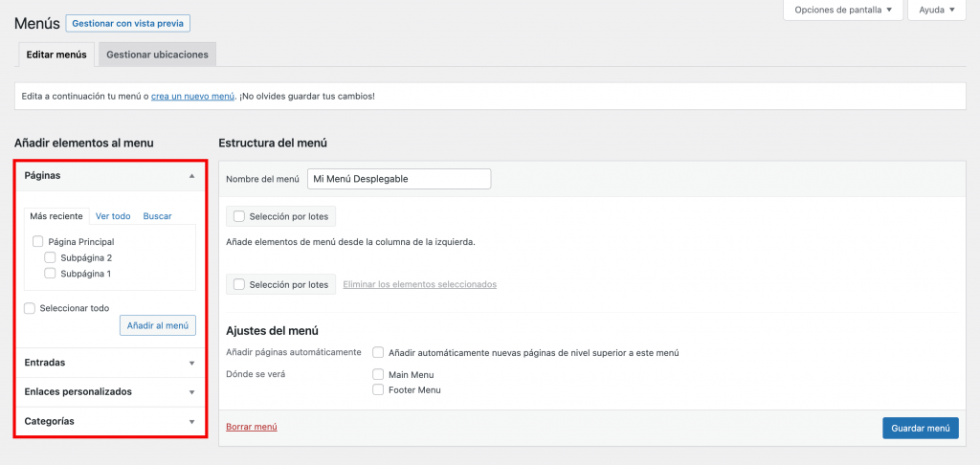Check the Subpágina 1 checkbox

point(51,274)
